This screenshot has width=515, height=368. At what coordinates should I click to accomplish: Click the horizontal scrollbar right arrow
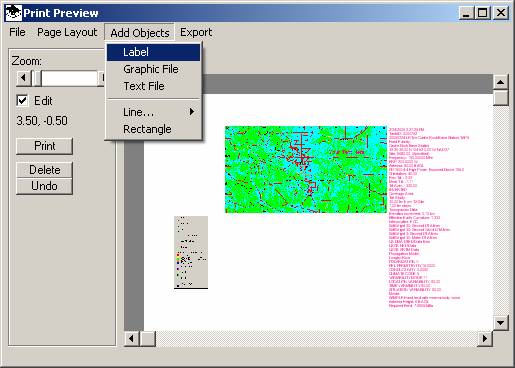tap(485, 339)
